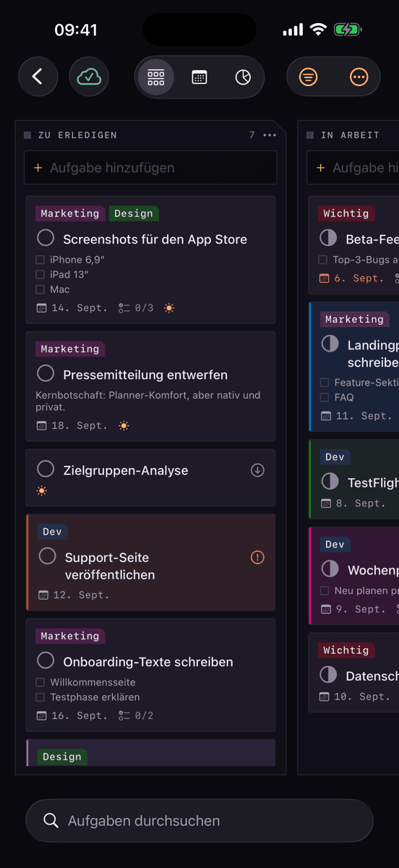The height and width of the screenshot is (868, 399).
Task: Check the Testphase erklären subtask
Action: tap(40, 697)
